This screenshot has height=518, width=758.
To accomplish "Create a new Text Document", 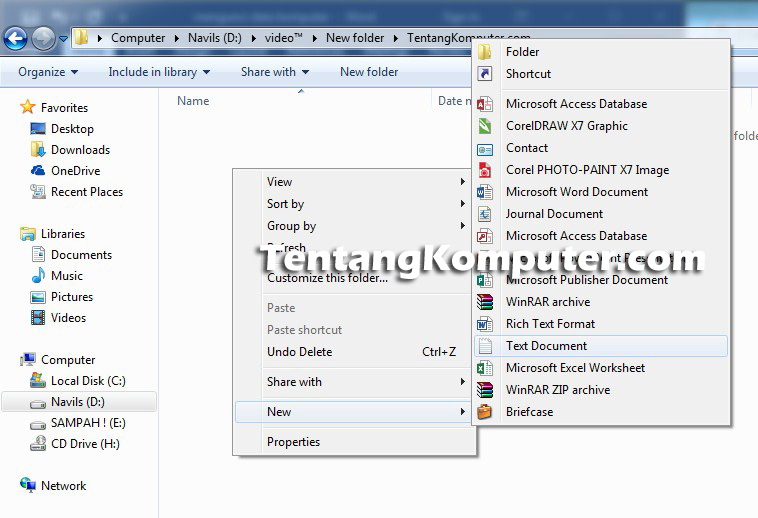I will coord(601,346).
